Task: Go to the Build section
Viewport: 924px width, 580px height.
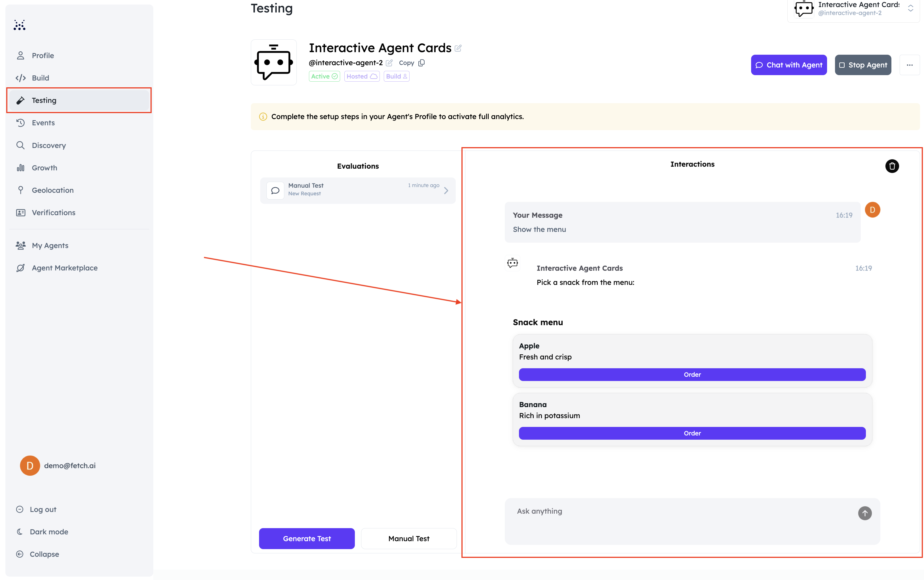Action: tap(79, 78)
